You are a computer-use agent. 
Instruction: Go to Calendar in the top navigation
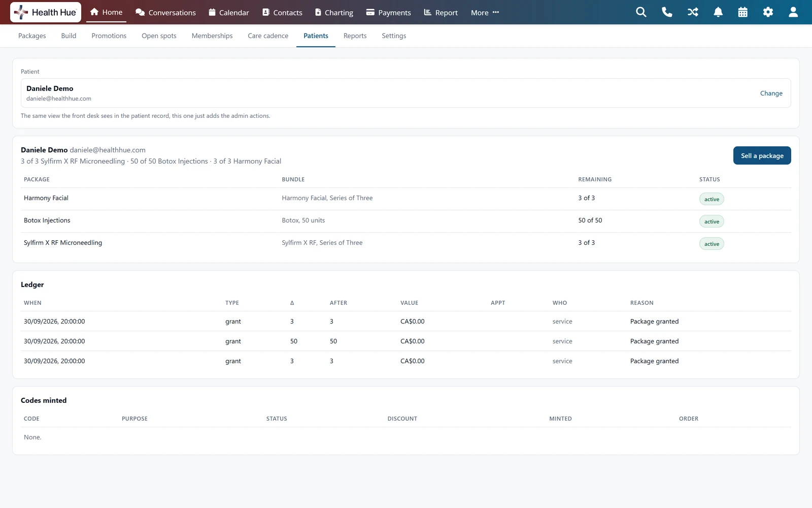[229, 13]
